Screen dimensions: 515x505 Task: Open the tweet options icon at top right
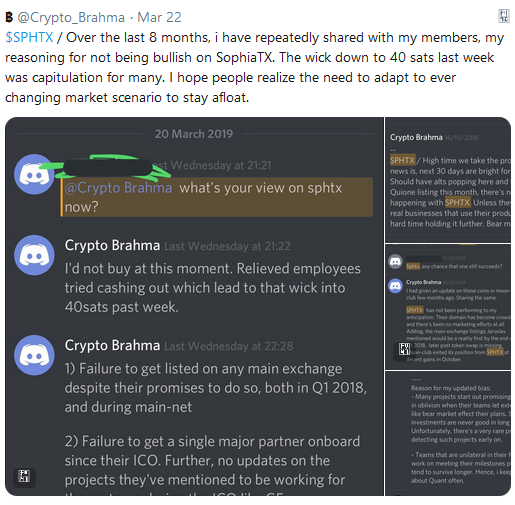pyautogui.click(x=504, y=16)
